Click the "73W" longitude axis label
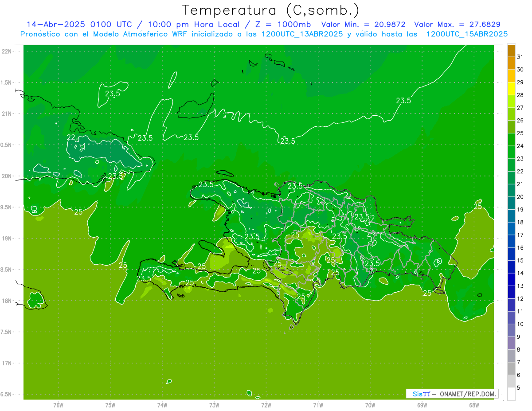Viewport: 532px width, 411px height. (x=214, y=405)
